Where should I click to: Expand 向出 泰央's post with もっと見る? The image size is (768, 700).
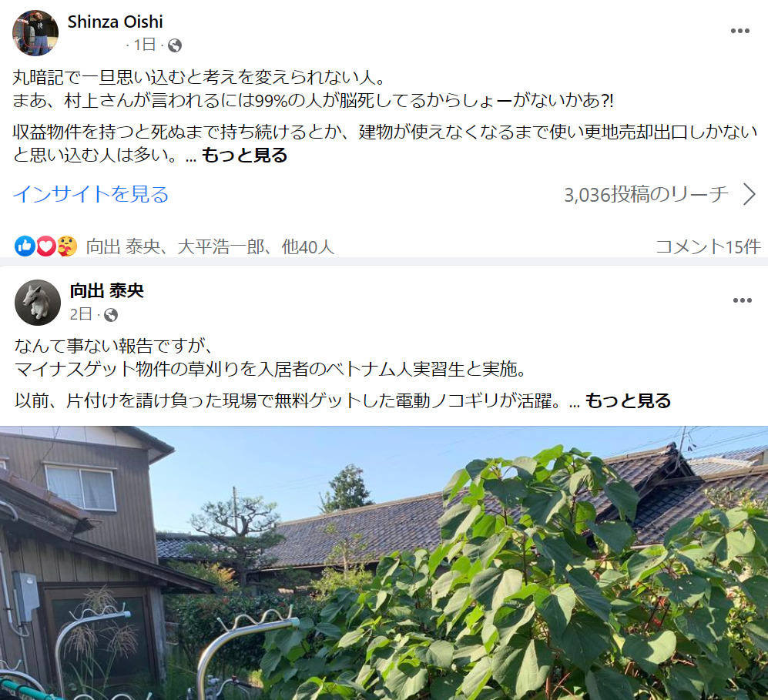pyautogui.click(x=628, y=401)
